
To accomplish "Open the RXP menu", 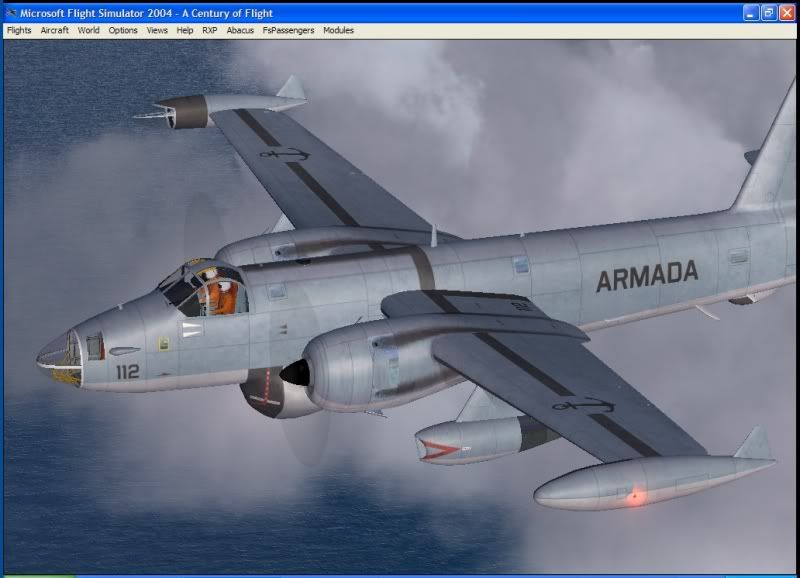I will coord(210,31).
